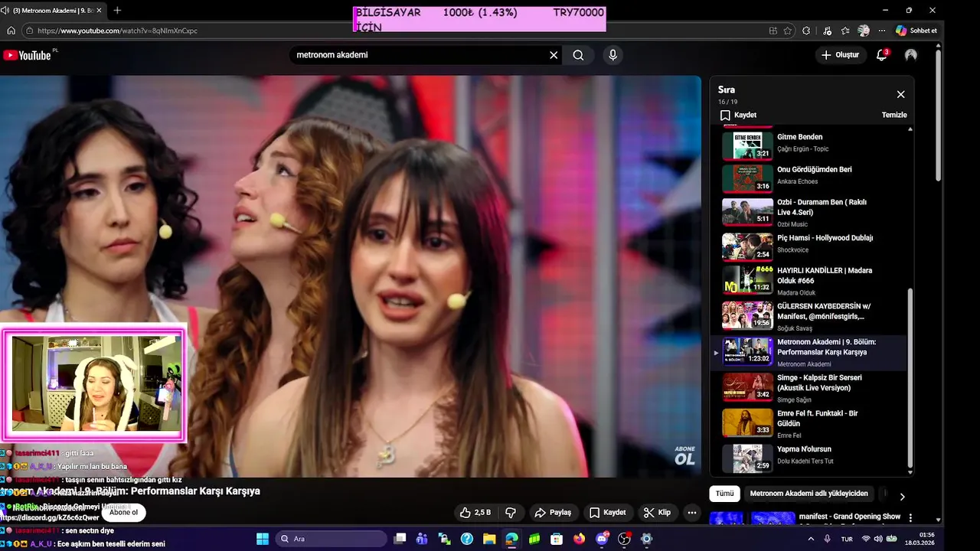Clear the search box with X

pos(554,55)
